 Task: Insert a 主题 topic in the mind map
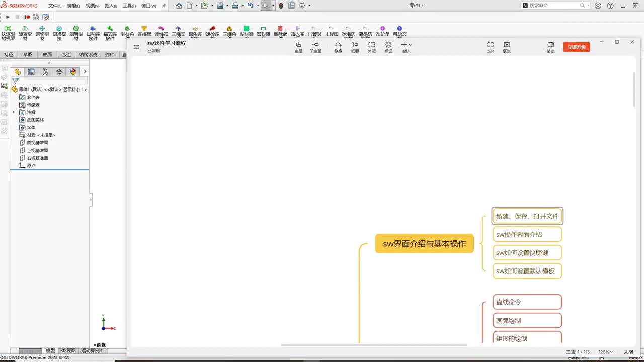tap(298, 47)
